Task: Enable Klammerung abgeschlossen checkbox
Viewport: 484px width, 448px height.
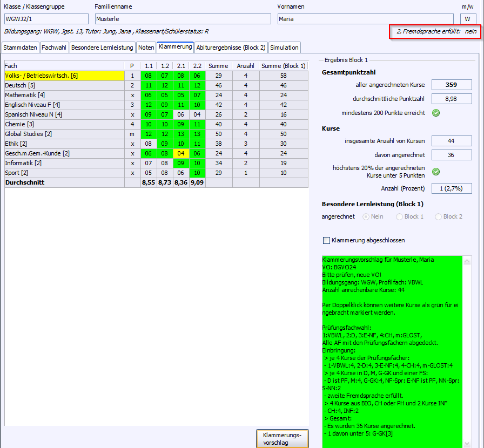Action: pos(326,240)
